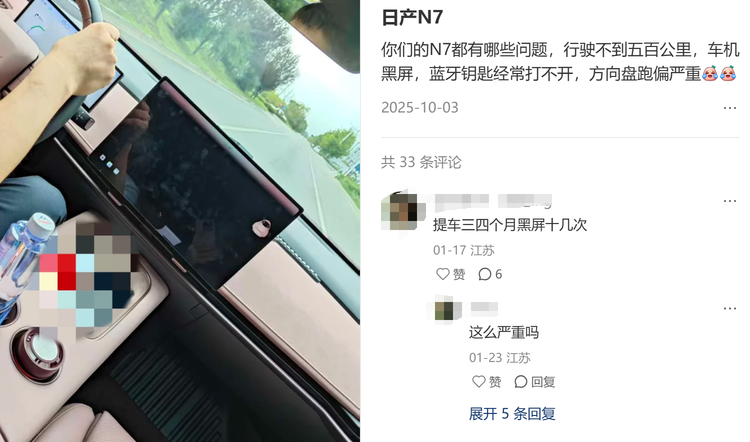Like the comment about 黑屏十几次
This screenshot has width=750, height=442.
tap(451, 274)
